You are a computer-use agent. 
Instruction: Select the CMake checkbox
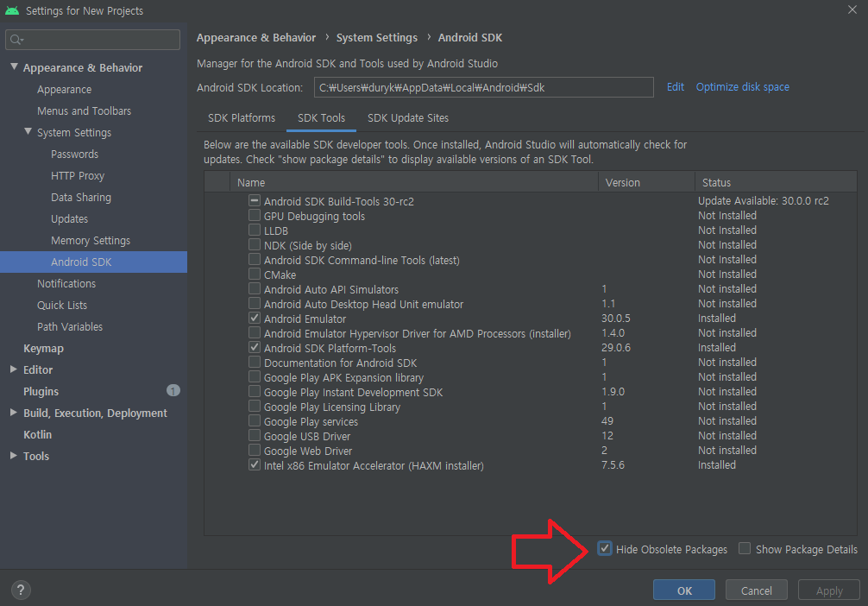coord(254,274)
